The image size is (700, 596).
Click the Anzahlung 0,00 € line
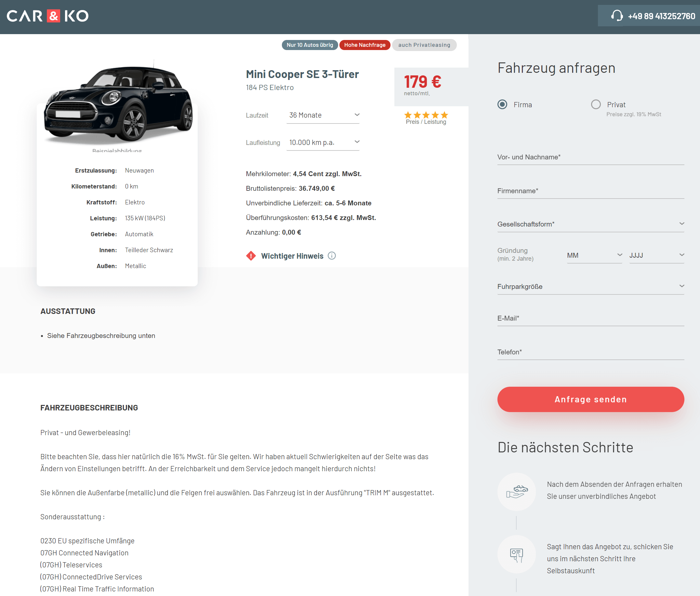click(x=273, y=232)
